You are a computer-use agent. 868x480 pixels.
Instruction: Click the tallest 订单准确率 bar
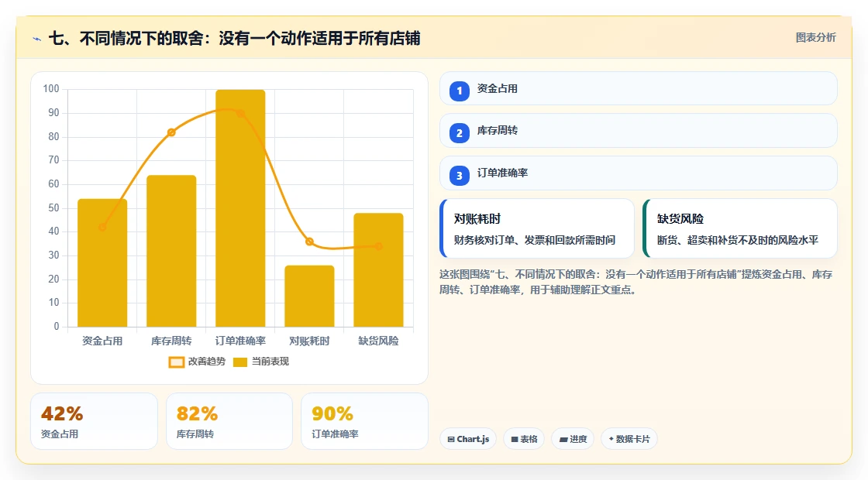tap(240, 208)
